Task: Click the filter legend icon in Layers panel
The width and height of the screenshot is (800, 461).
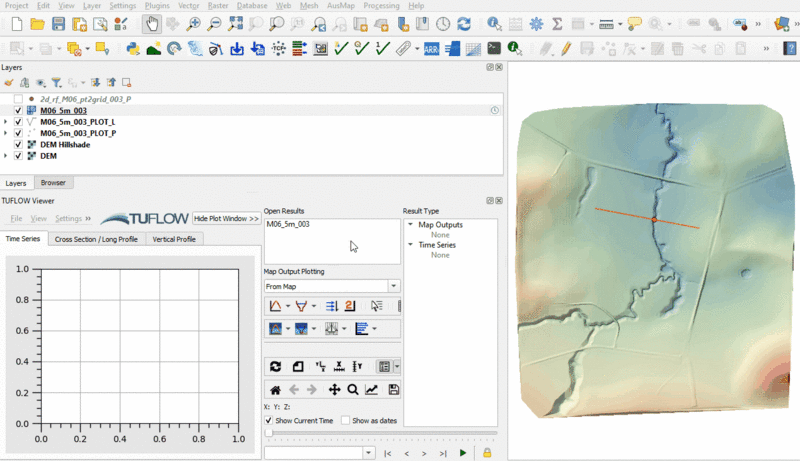Action: pyautogui.click(x=57, y=83)
